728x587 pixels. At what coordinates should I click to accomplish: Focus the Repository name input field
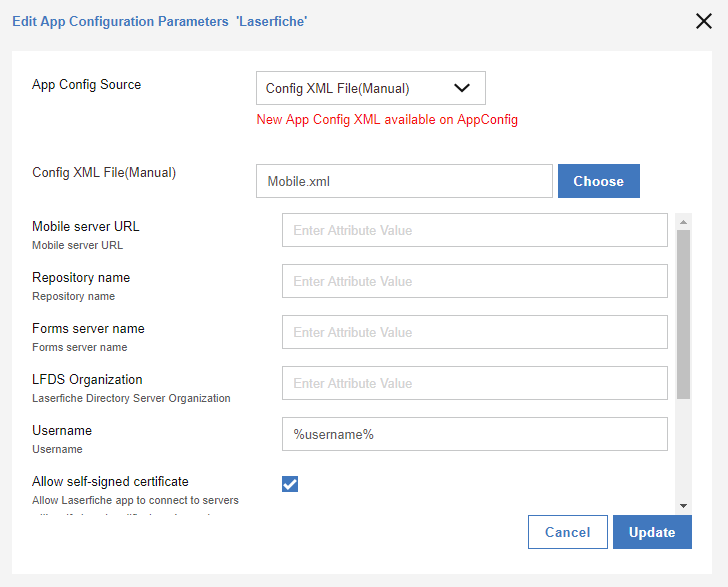[x=474, y=281]
